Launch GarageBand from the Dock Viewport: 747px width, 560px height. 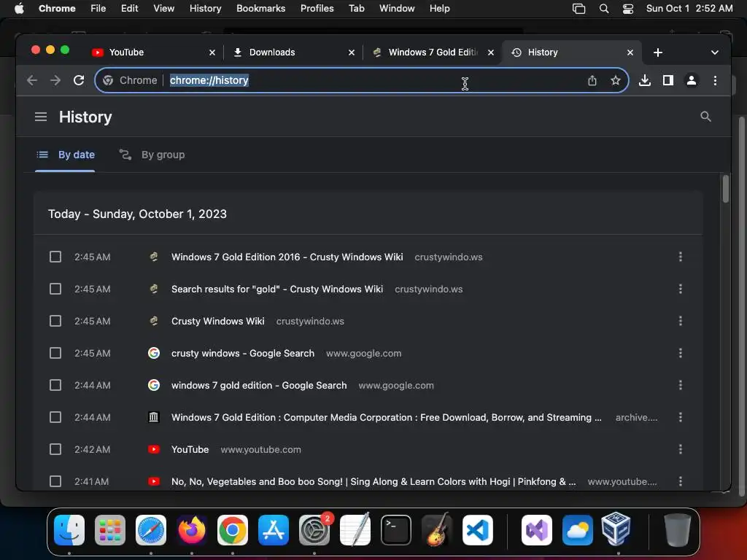[x=437, y=530]
